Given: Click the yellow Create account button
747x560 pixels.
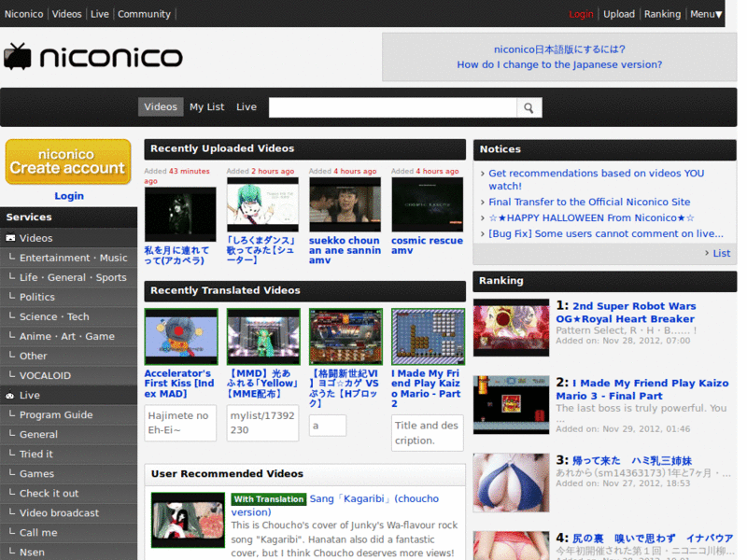Looking at the screenshot, I should (x=68, y=161).
